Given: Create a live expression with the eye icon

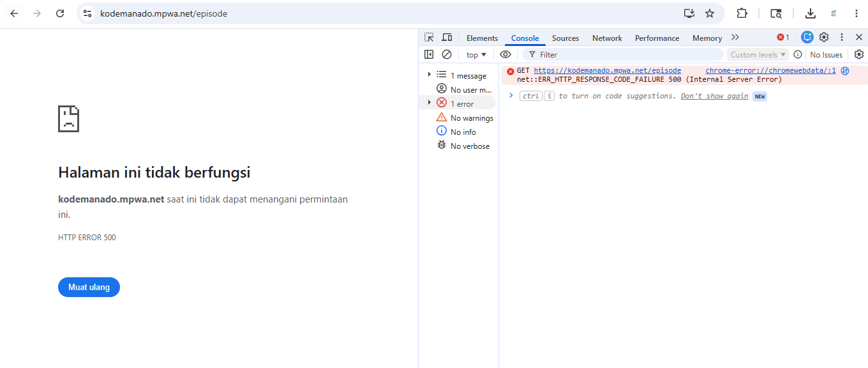Looking at the screenshot, I should tap(505, 54).
